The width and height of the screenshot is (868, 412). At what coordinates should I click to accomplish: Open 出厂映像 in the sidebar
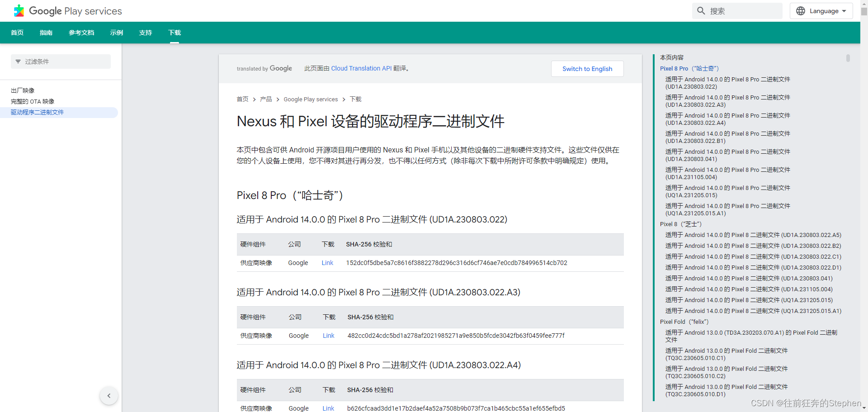[x=23, y=90]
